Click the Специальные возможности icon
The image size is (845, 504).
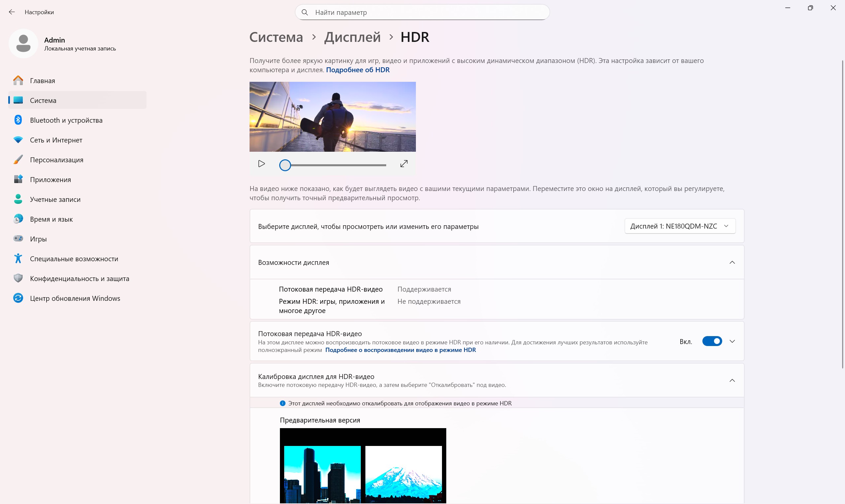tap(18, 259)
